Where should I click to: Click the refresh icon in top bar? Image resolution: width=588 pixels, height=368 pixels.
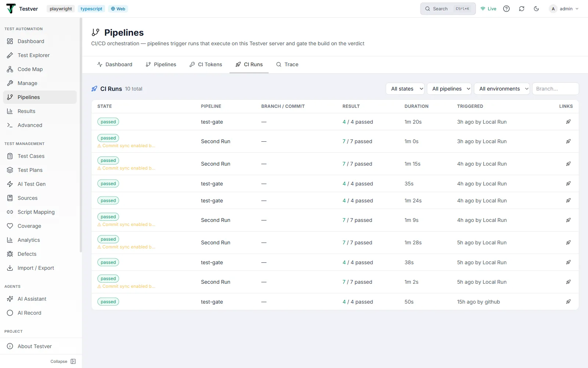pos(521,9)
